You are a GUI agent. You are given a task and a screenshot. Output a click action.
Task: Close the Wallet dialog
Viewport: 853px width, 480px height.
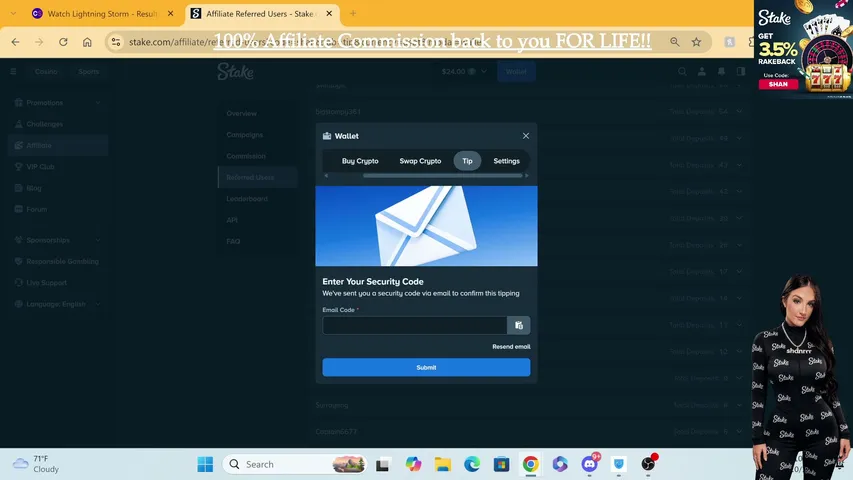coord(526,136)
